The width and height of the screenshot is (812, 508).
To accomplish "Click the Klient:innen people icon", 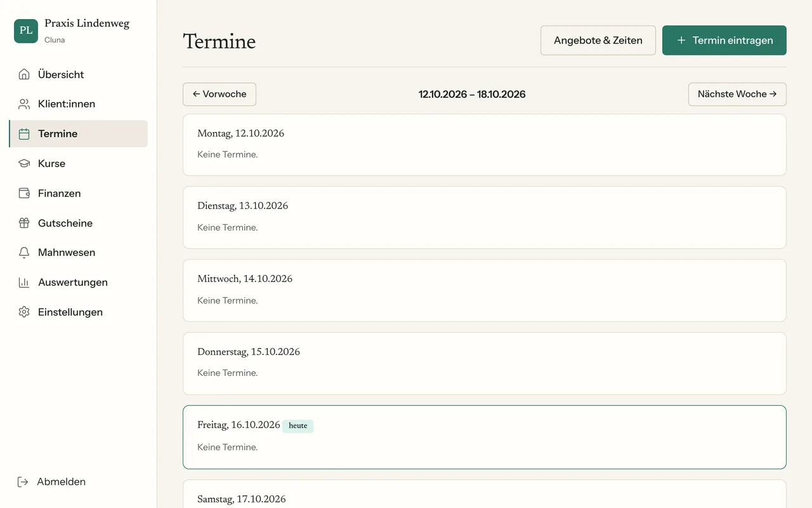I will [24, 104].
